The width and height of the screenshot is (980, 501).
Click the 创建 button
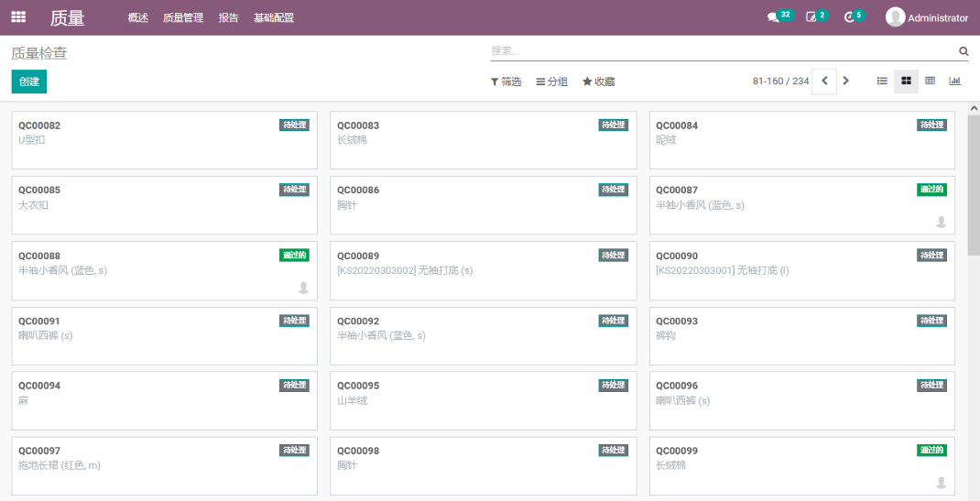29,82
